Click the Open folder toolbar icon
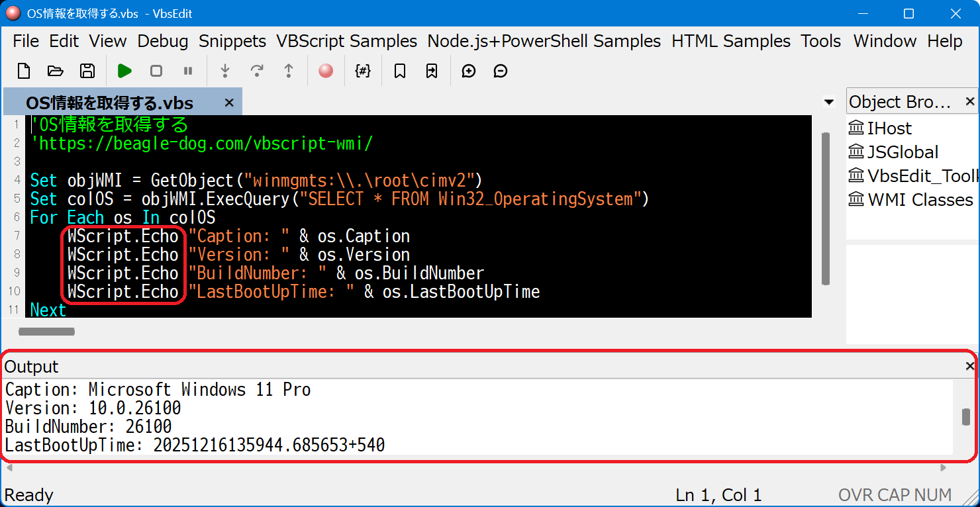980x507 pixels. pos(56,71)
